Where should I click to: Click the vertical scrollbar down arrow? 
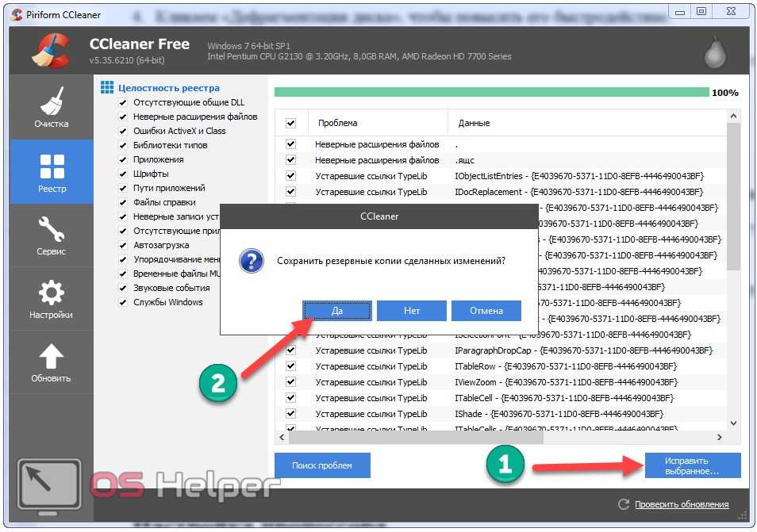(733, 423)
